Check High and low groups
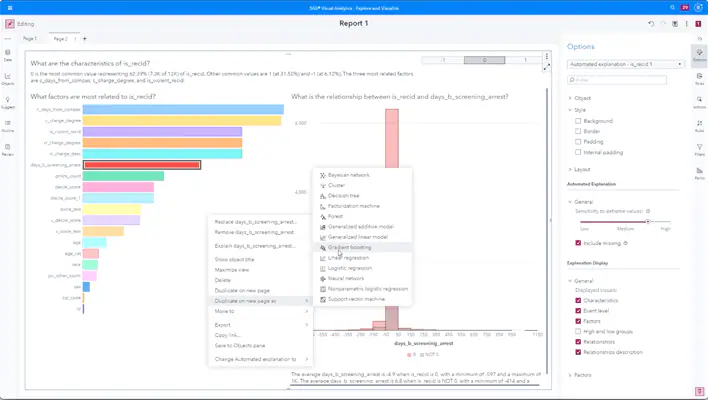The height and width of the screenshot is (400, 708). tap(578, 331)
